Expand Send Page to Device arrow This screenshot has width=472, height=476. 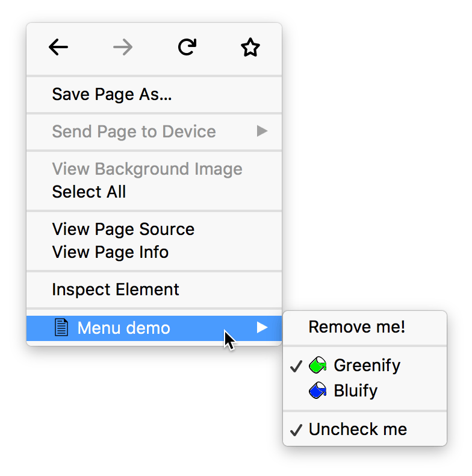[x=262, y=131]
